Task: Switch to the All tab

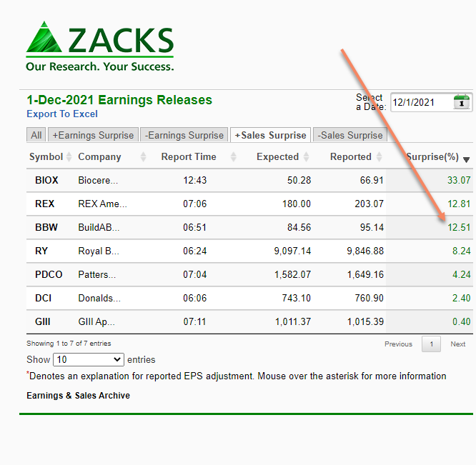Action: coord(36,135)
